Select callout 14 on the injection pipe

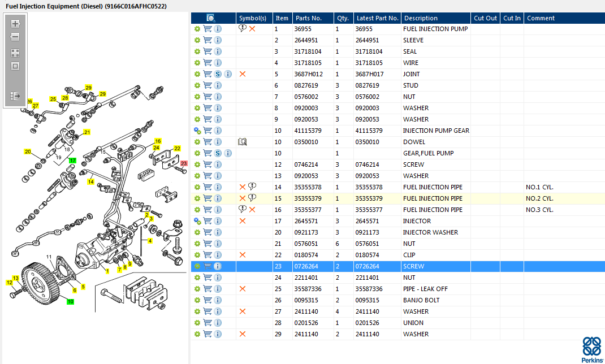[x=90, y=181]
